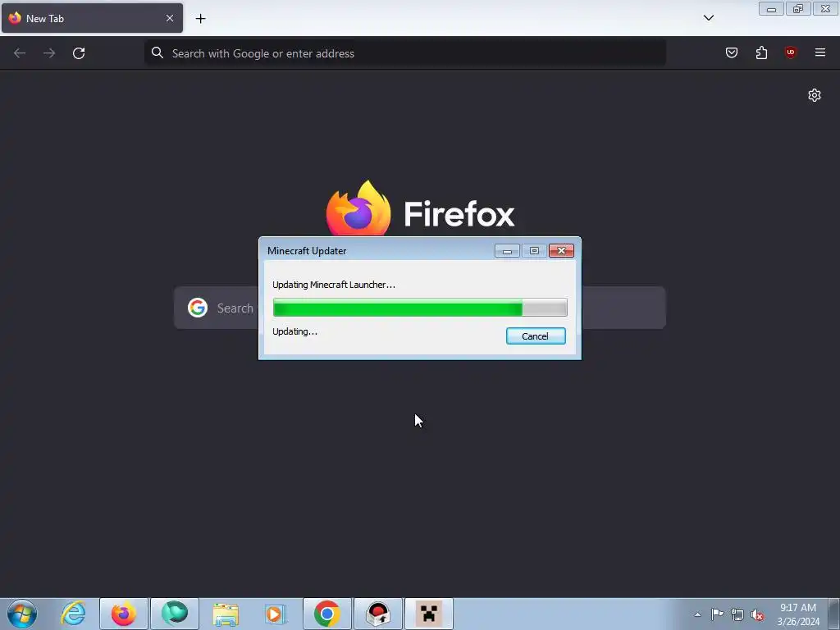Close the New Tab tab

[170, 18]
